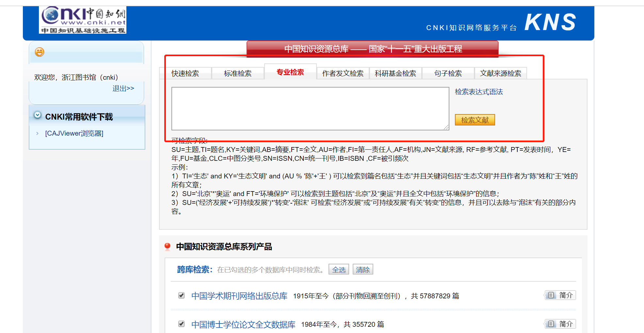
Task: Click the 跨库检索 label
Action: click(195, 270)
